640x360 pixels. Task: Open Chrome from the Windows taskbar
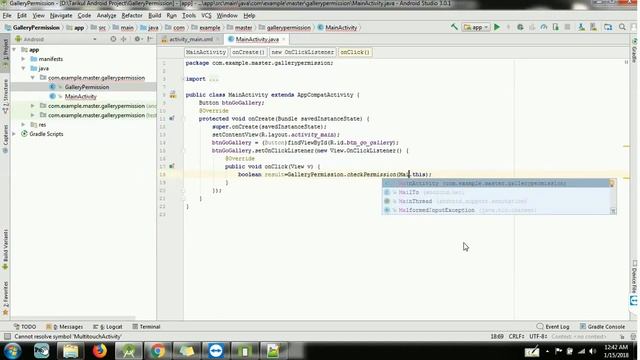(158, 351)
